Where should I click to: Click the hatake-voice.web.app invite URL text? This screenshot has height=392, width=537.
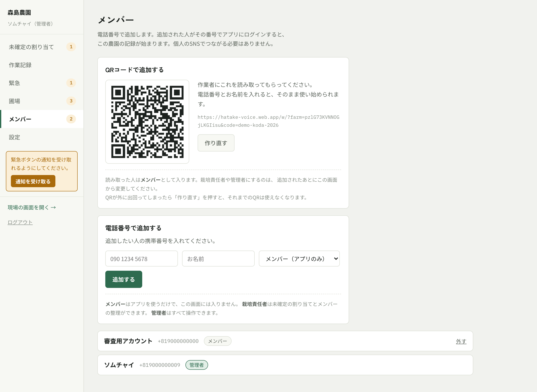tap(268, 121)
